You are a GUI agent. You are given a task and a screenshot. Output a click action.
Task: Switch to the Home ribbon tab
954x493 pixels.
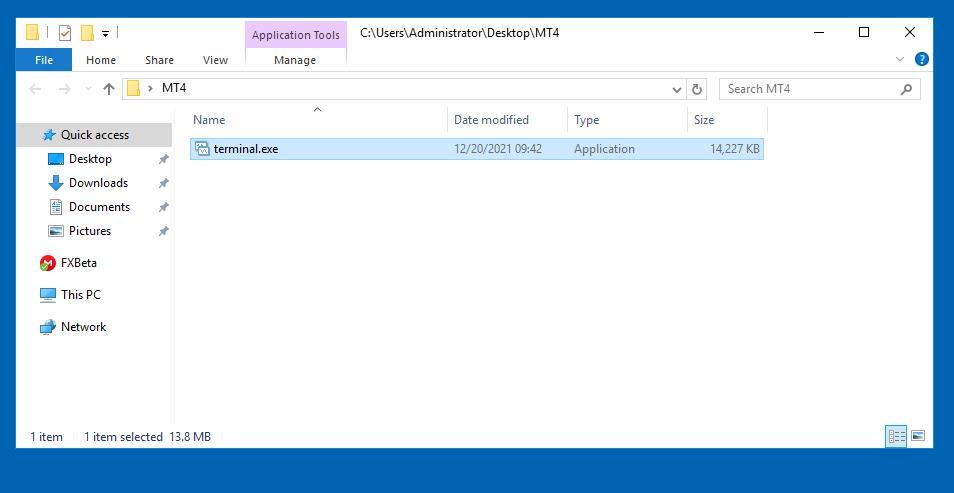pyautogui.click(x=100, y=60)
